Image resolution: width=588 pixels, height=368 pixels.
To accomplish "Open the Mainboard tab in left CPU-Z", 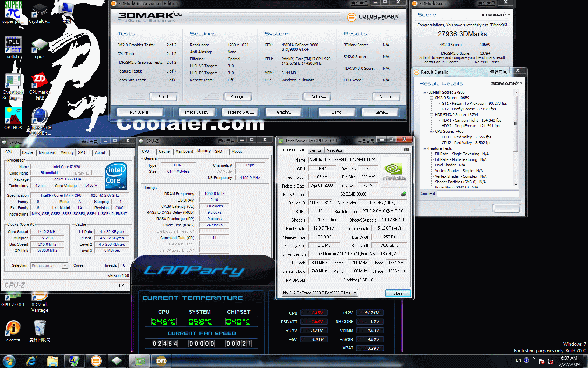I will [x=48, y=152].
